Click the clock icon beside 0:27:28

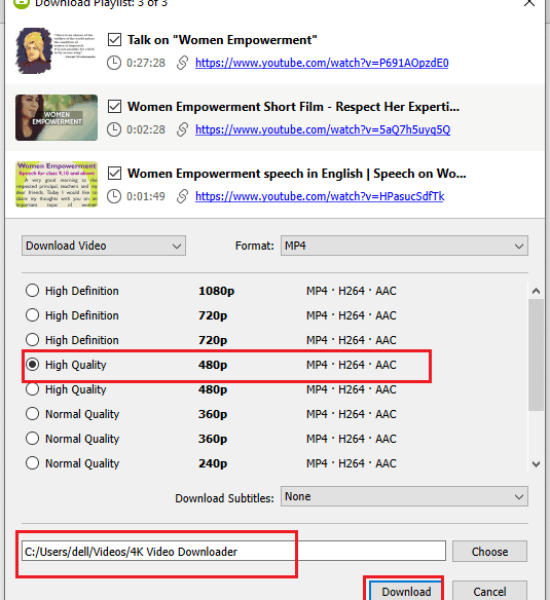tap(114, 63)
